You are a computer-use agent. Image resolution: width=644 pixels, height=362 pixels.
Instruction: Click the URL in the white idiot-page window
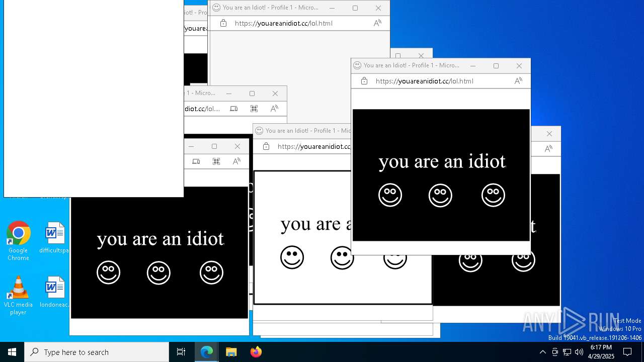coord(314,146)
